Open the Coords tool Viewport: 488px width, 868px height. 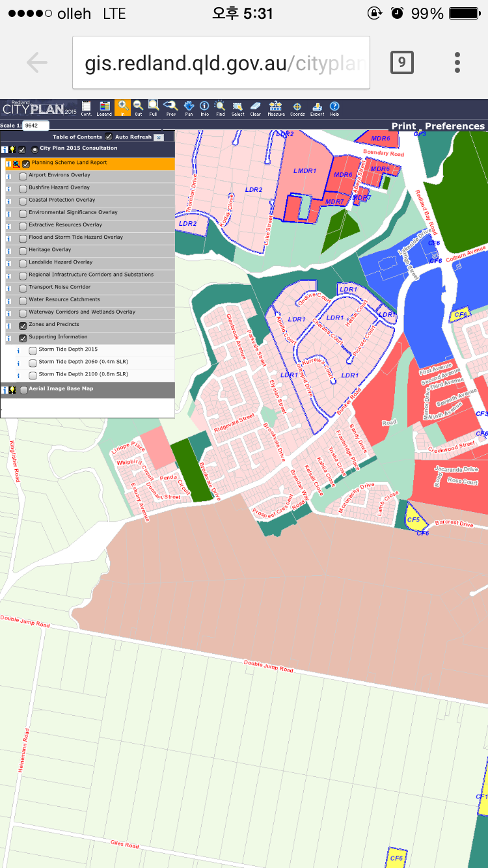(297, 107)
